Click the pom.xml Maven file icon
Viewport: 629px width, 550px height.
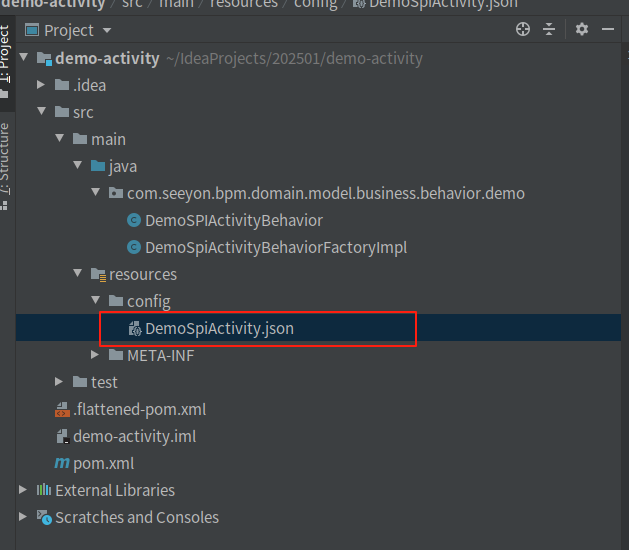[62, 463]
